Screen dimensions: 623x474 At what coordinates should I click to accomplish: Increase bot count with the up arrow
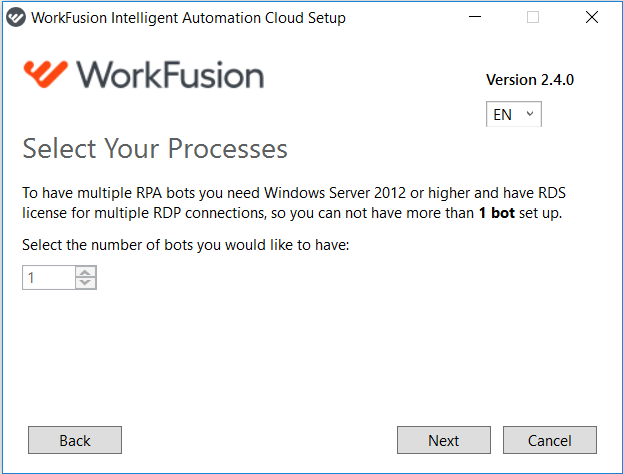pyautogui.click(x=85, y=272)
